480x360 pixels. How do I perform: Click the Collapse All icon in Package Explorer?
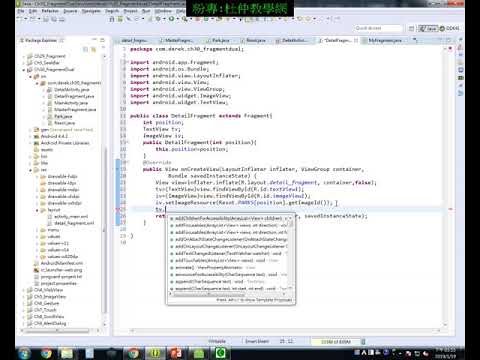point(85,49)
